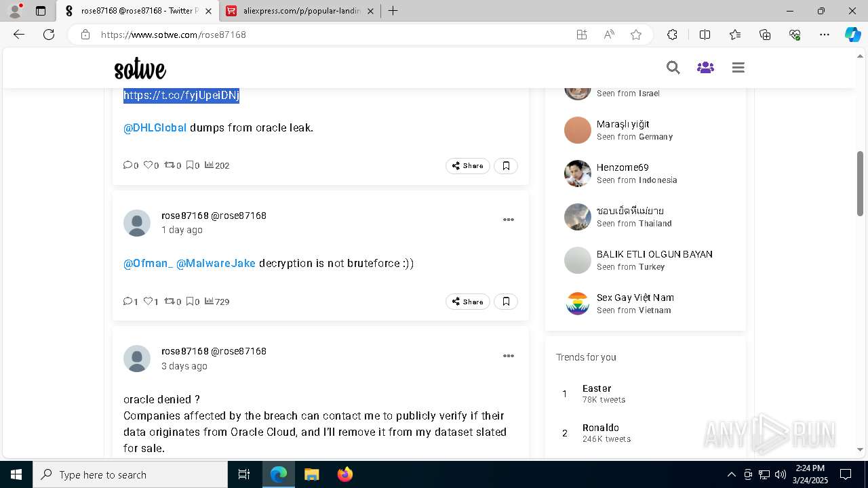Open Task View on taskbar
Image resolution: width=868 pixels, height=488 pixels.
(x=244, y=474)
